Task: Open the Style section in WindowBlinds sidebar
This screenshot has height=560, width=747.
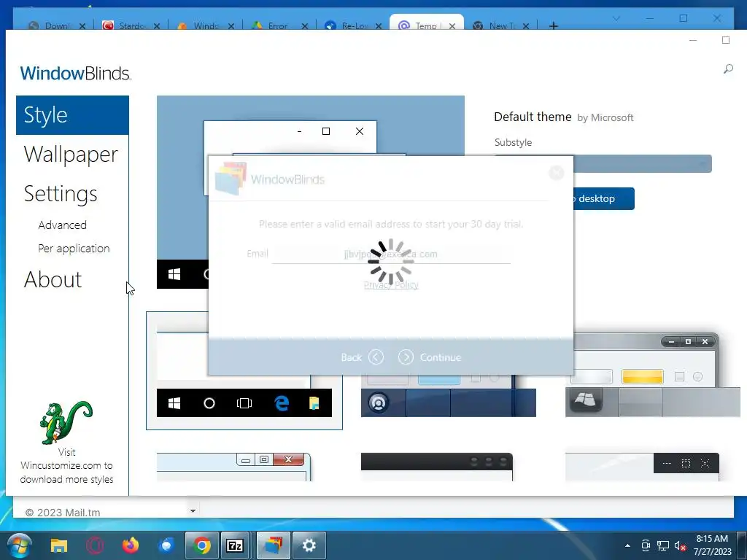Action: (x=72, y=115)
